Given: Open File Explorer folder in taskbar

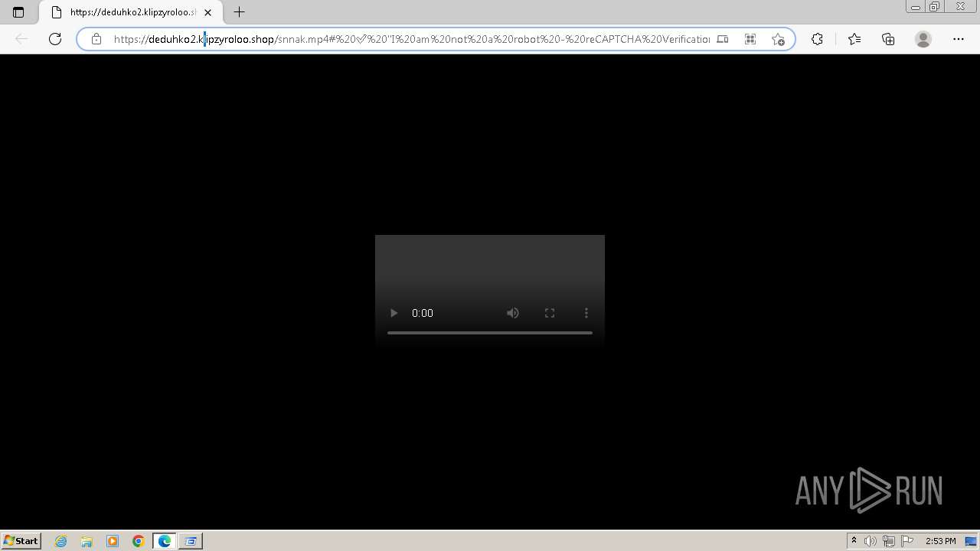Looking at the screenshot, I should coord(87,541).
